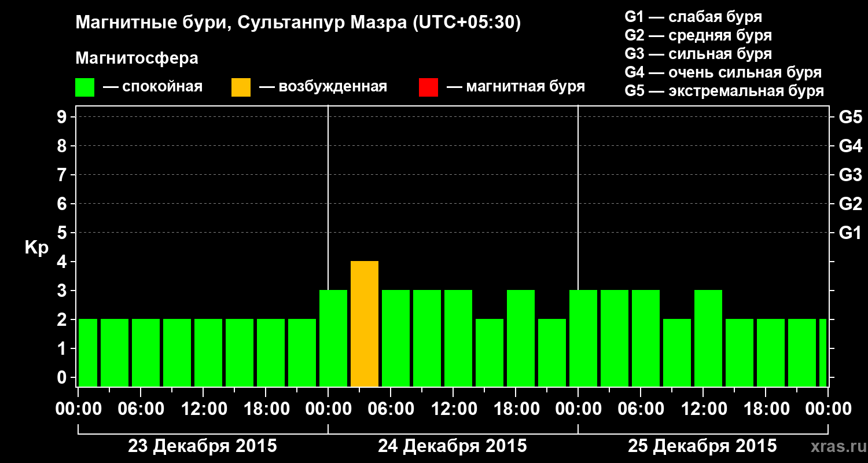Click 'G2 — средняя буря' legend line
This screenshot has width=868, height=463.
pos(698,35)
